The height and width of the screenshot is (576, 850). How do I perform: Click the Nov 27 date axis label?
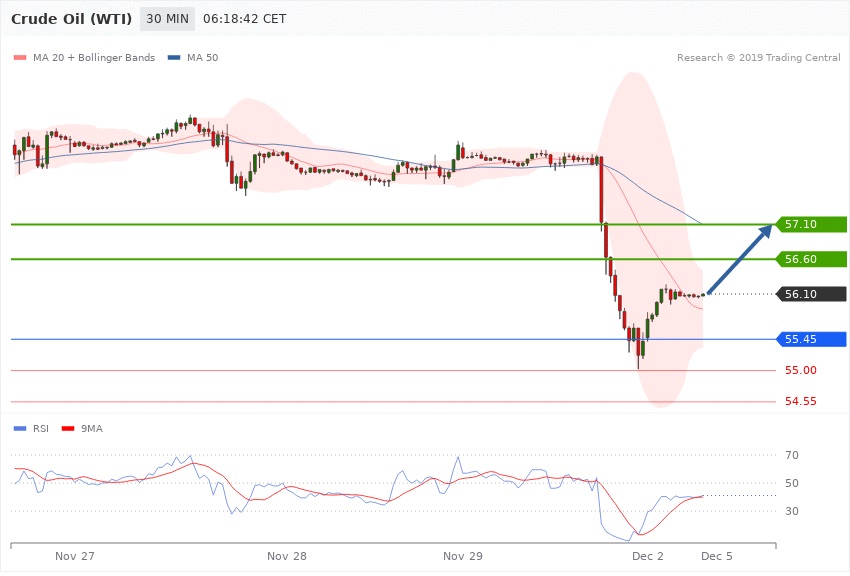coord(75,555)
